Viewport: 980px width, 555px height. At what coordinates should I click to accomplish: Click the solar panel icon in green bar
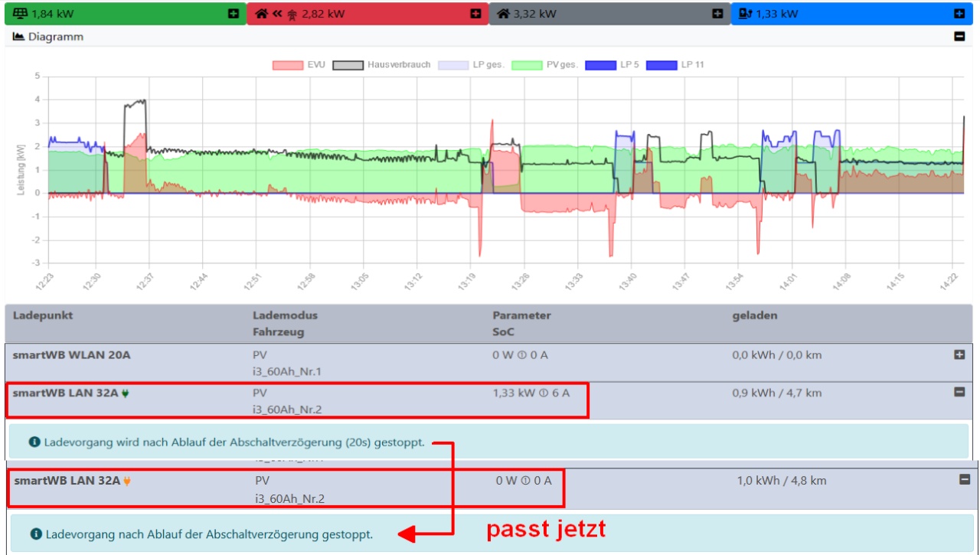[21, 13]
